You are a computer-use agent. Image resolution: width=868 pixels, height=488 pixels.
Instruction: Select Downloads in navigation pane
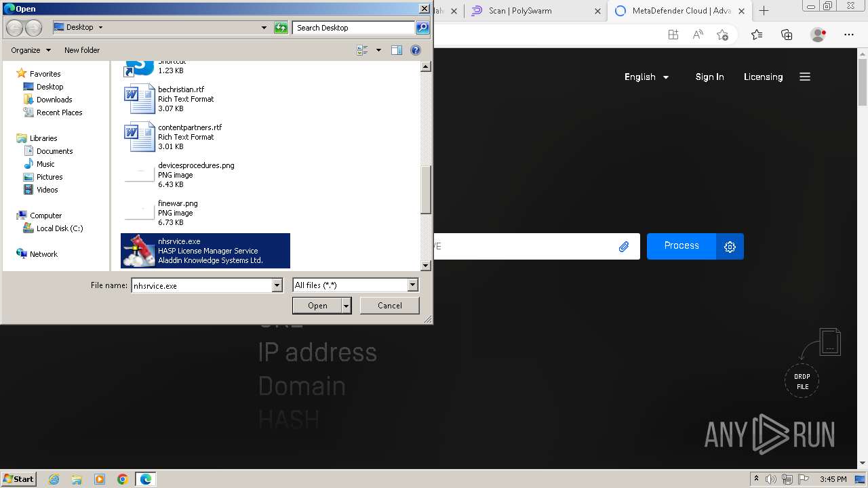[54, 100]
